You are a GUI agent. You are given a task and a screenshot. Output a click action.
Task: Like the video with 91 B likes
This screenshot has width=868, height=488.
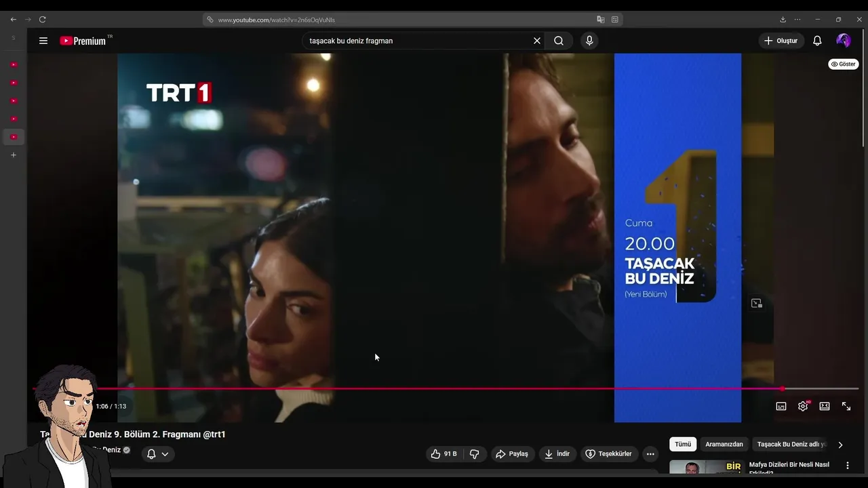coord(444,454)
